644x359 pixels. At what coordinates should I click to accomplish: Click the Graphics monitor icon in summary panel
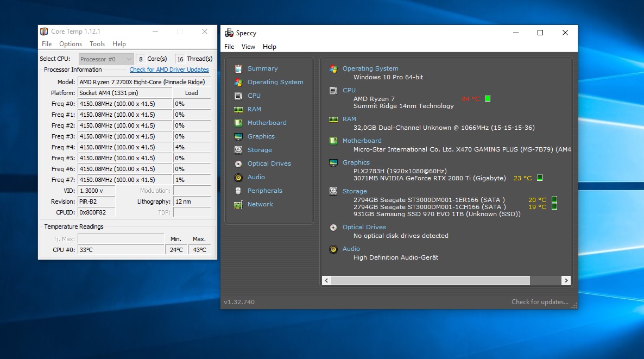[333, 162]
